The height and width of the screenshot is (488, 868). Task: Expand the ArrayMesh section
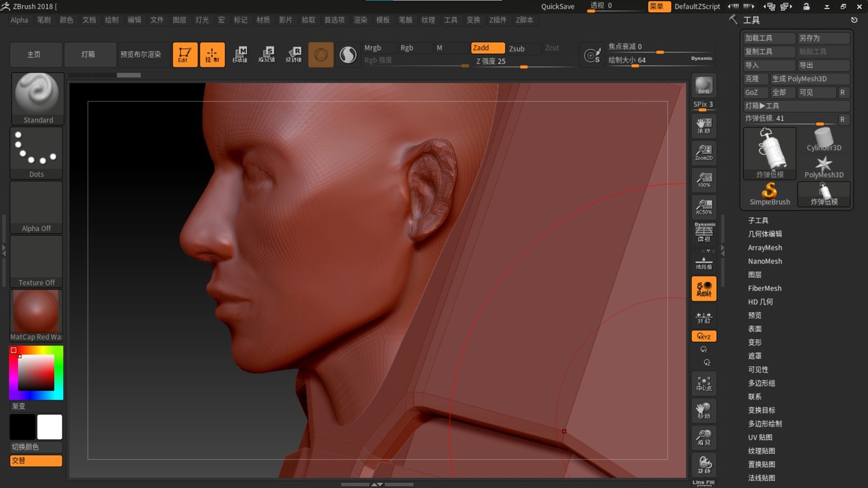(x=765, y=248)
